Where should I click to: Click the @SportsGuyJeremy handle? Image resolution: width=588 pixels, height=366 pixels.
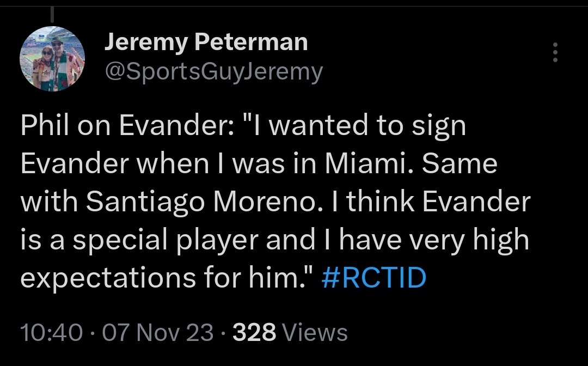[213, 71]
